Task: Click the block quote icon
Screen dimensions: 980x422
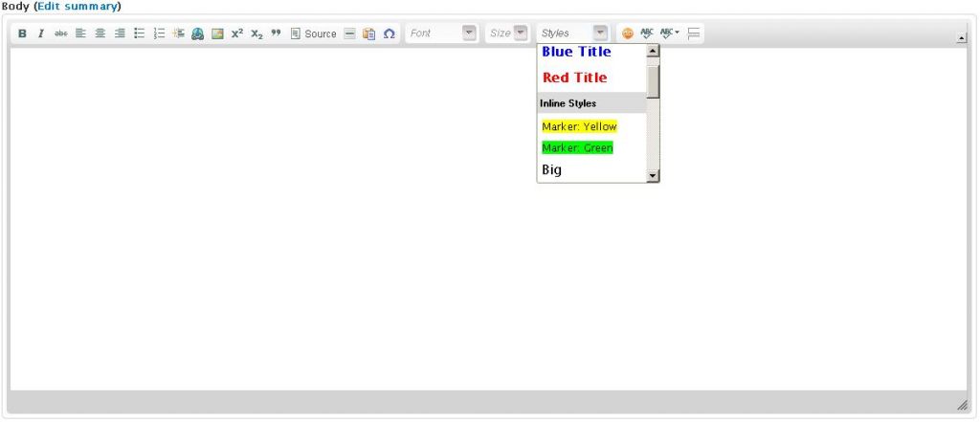Action: [x=276, y=33]
